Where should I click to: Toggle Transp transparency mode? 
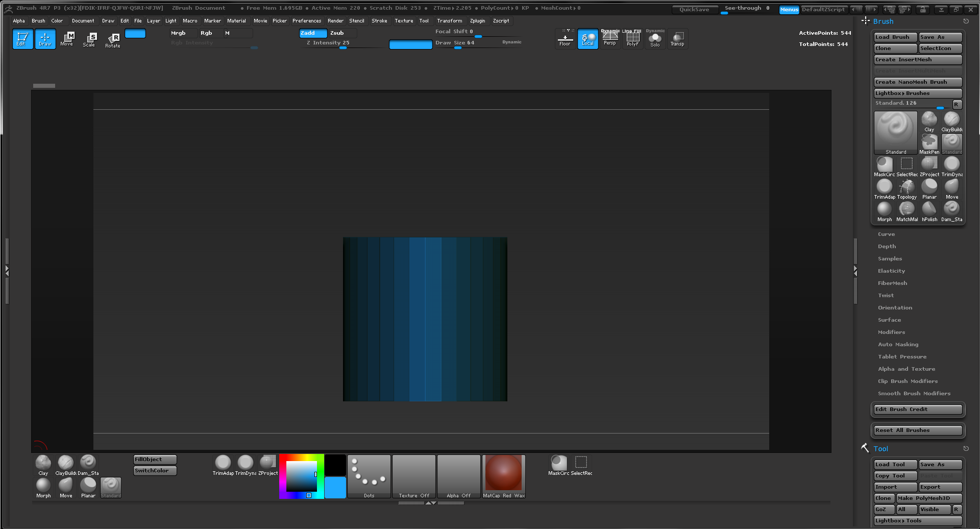point(677,39)
